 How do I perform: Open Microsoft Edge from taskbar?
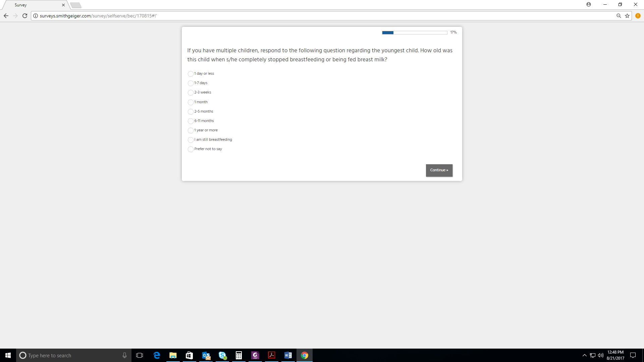click(157, 355)
